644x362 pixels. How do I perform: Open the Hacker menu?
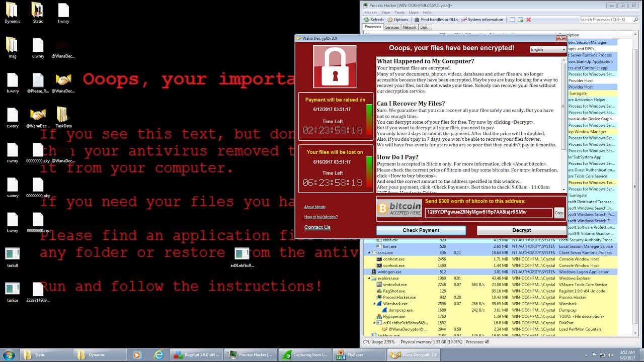pos(370,13)
